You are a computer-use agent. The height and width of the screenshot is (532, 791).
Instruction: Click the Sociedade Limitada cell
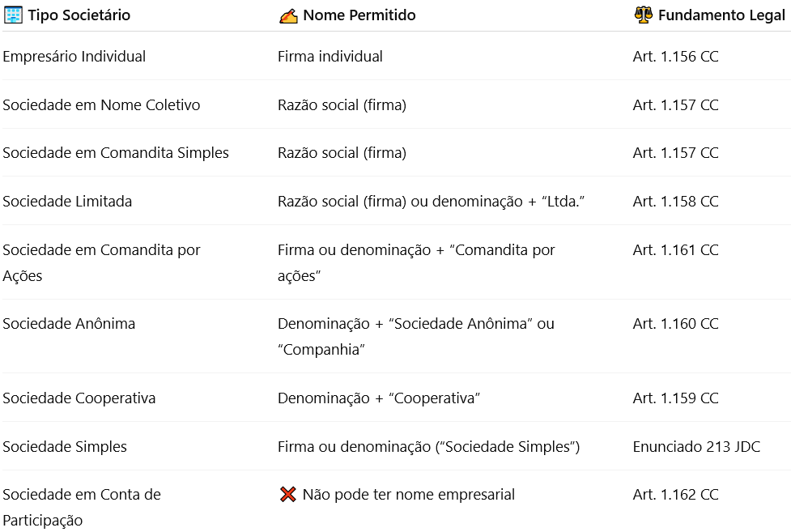coord(67,202)
